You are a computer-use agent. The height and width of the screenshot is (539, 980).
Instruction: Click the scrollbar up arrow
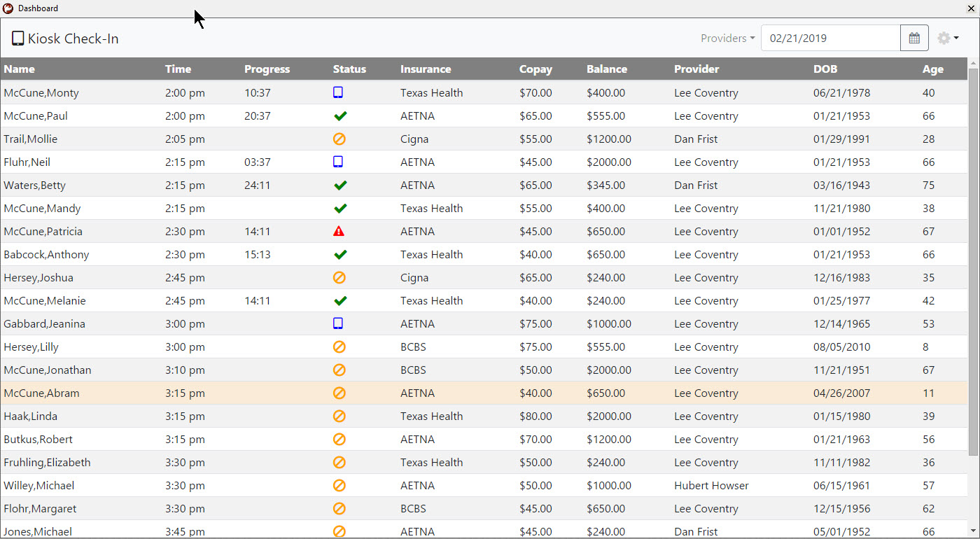point(973,62)
